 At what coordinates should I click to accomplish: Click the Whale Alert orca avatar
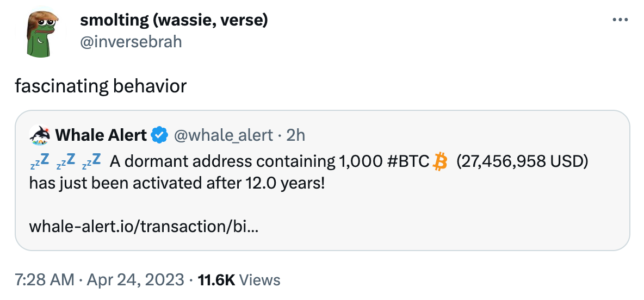[40, 135]
